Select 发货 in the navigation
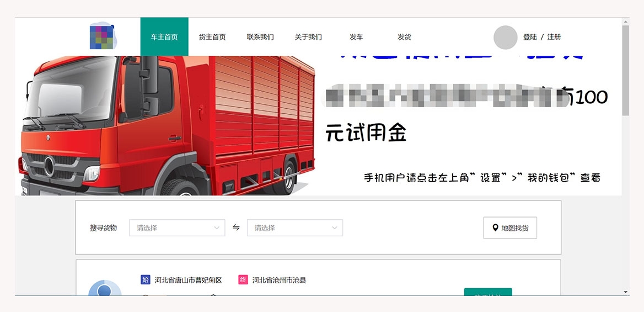Viewport: 644px width, 312px height. (404, 36)
